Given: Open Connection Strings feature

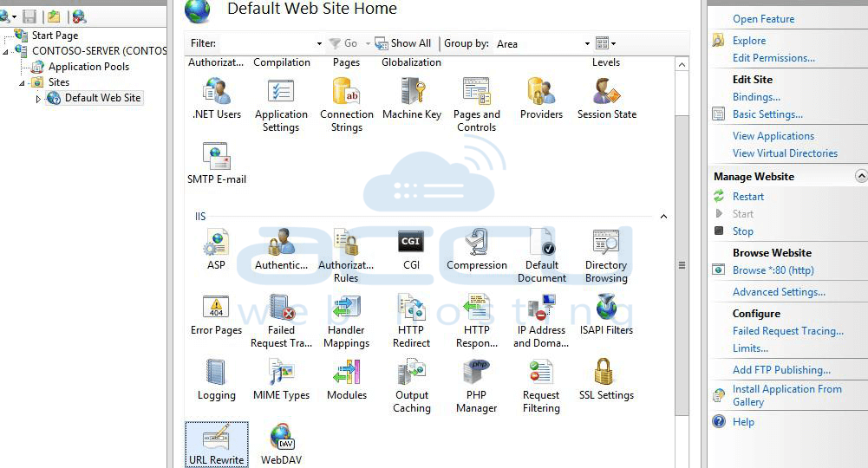Looking at the screenshot, I should pyautogui.click(x=347, y=105).
